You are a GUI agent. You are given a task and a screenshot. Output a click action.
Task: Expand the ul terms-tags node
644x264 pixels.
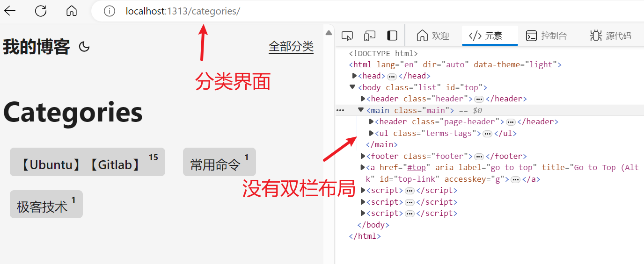point(372,133)
